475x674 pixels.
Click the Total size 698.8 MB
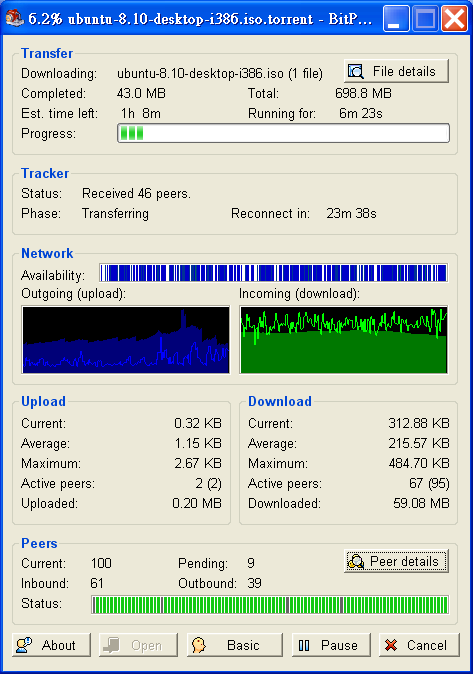point(363,93)
